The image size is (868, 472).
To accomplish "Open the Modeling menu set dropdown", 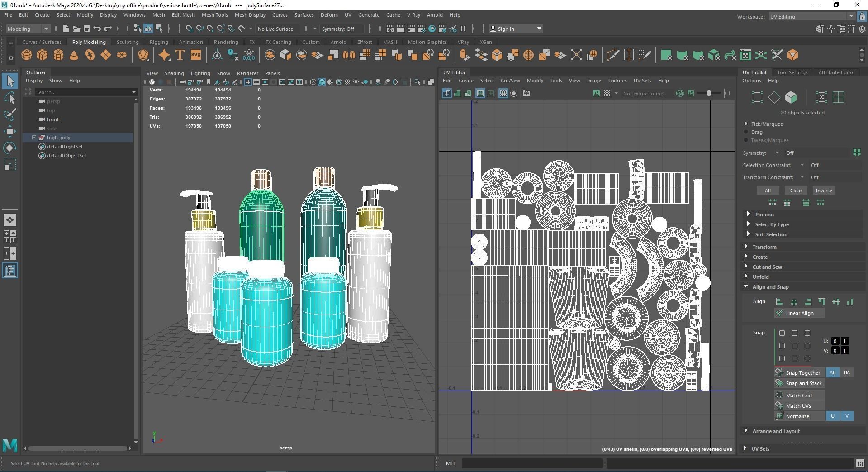I will click(x=28, y=29).
